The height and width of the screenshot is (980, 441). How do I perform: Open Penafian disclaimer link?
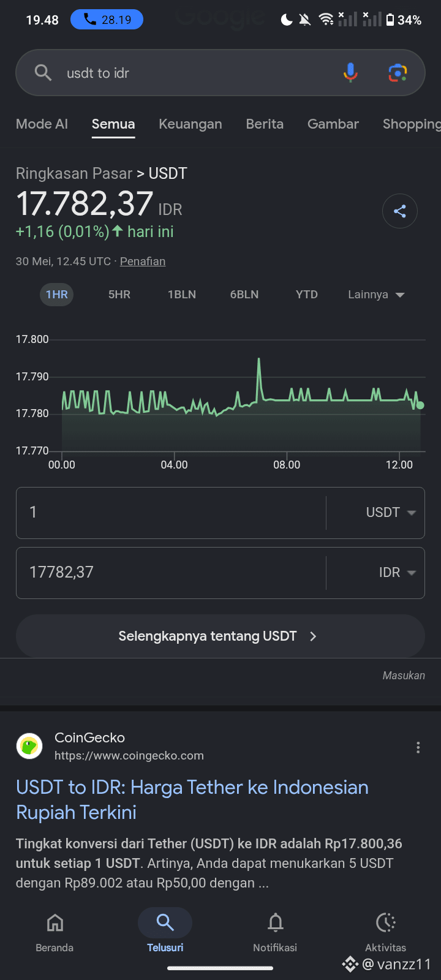coord(143,262)
